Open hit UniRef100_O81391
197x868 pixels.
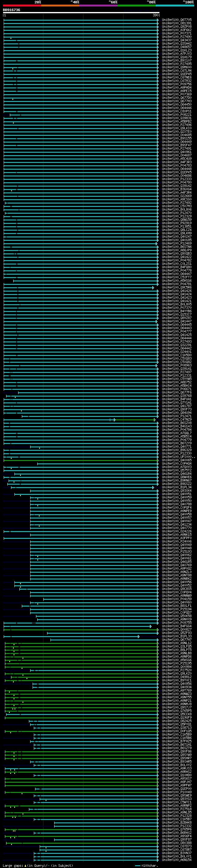tap(177, 23)
